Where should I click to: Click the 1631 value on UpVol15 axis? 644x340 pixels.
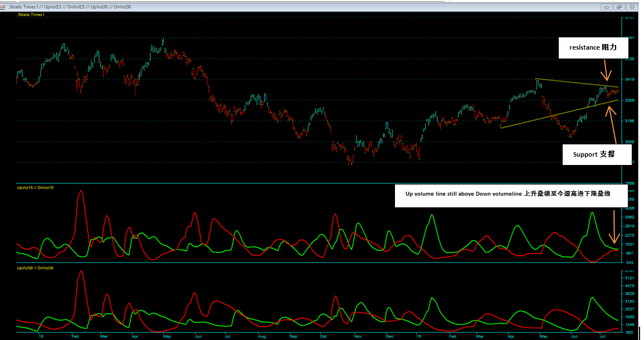coord(630,245)
